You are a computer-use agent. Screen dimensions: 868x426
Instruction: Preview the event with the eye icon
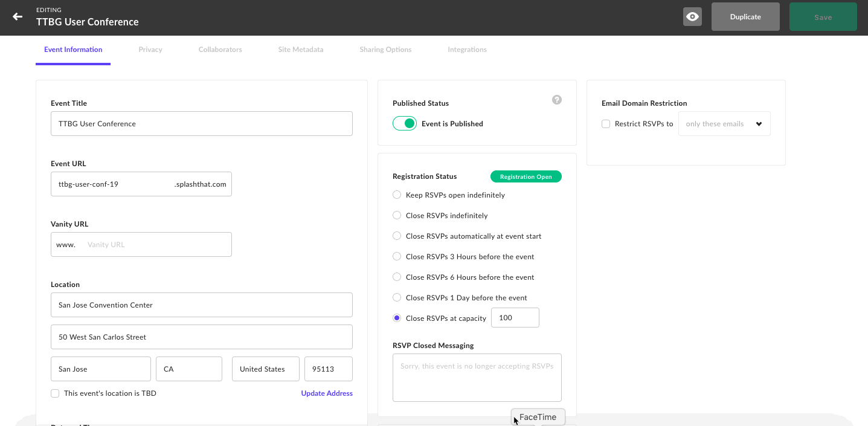(692, 17)
